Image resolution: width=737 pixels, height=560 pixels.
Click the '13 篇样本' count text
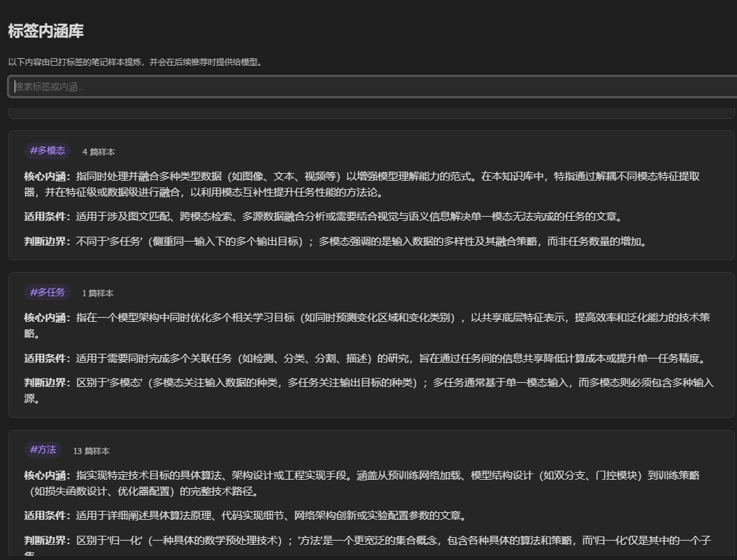[x=91, y=451]
